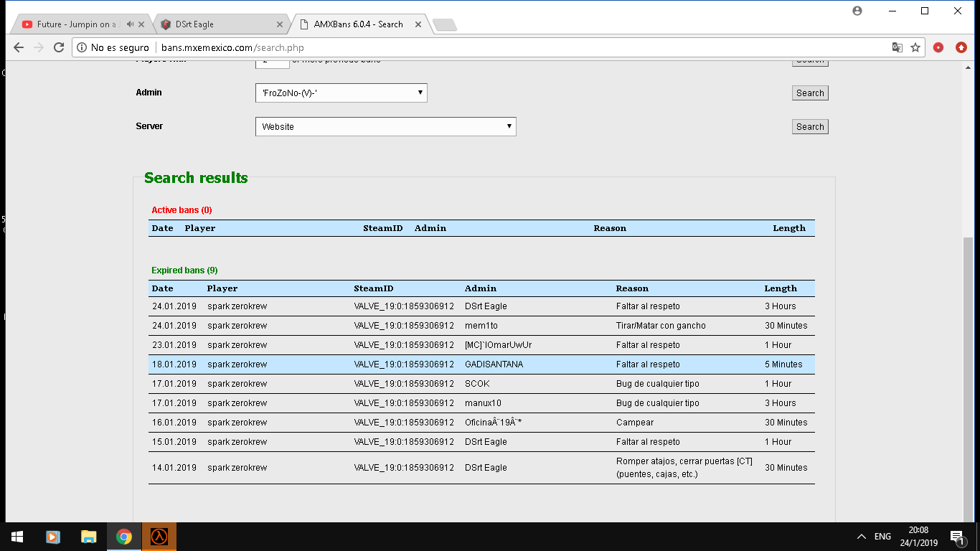
Task: Mute the Future - Jumpin tab audio
Action: (130, 24)
